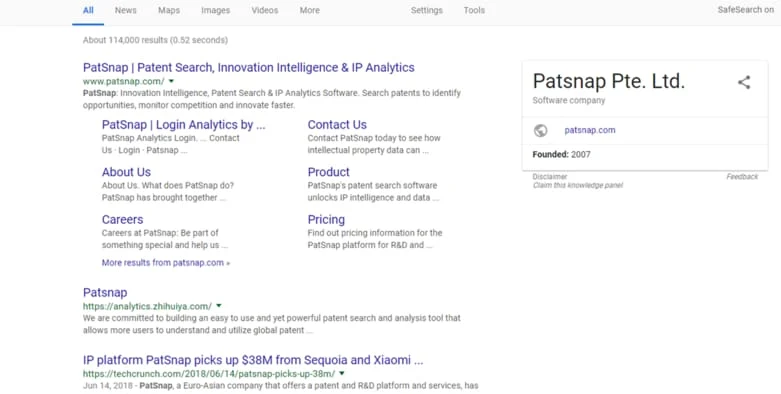Viewport: 781px width, 394px height.
Task: Open dropdown arrow beside techcrunch.com URL
Action: pos(342,373)
